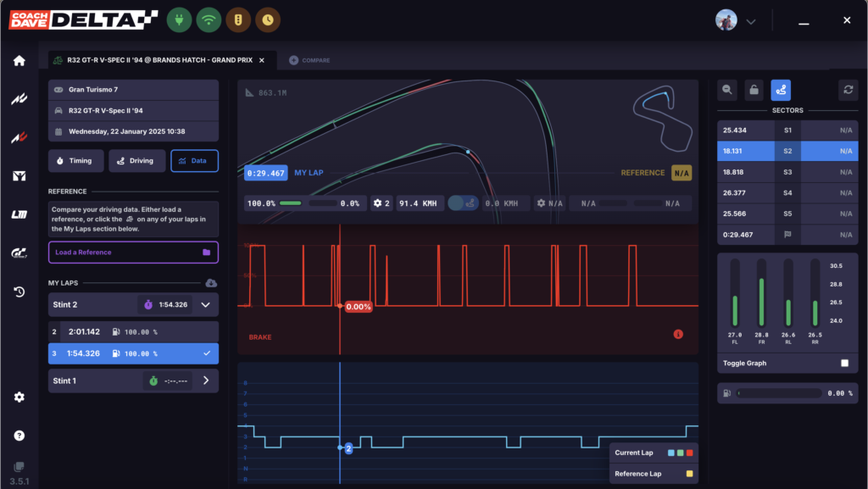
Task: Click the 0:29.467 My Lap time badge
Action: click(x=265, y=173)
